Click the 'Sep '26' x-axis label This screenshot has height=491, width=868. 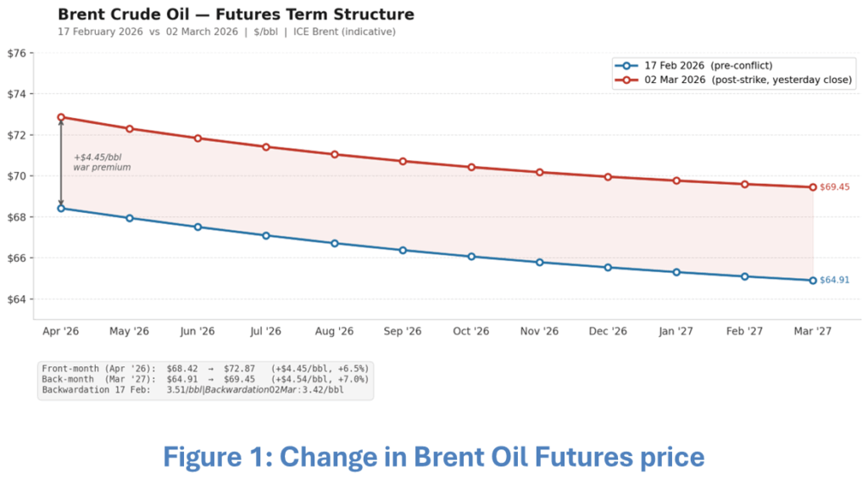[x=403, y=332]
